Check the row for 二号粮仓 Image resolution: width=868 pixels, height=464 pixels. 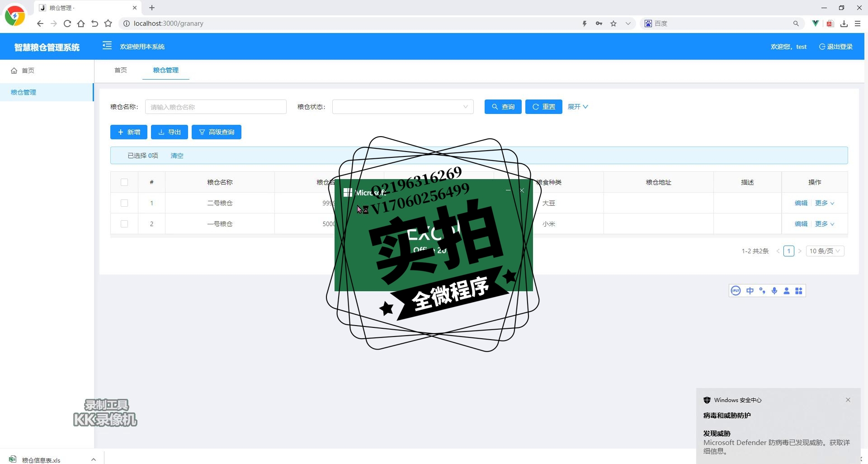pyautogui.click(x=124, y=203)
